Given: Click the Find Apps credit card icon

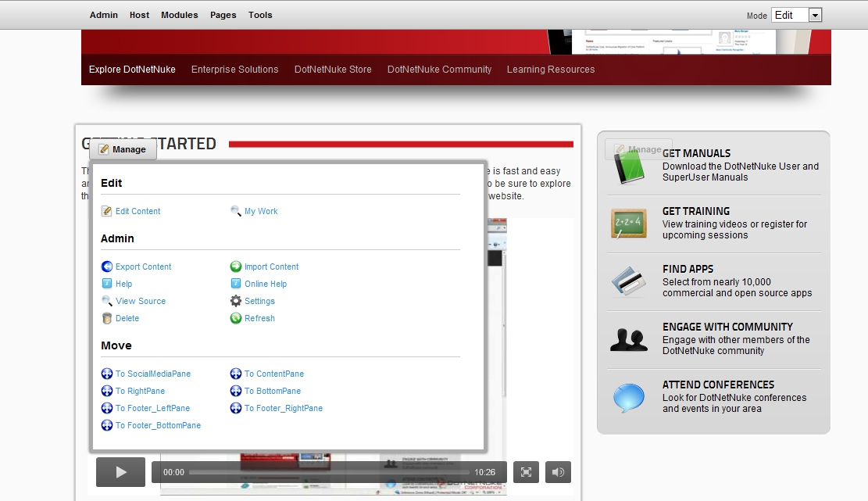Looking at the screenshot, I should click(629, 281).
